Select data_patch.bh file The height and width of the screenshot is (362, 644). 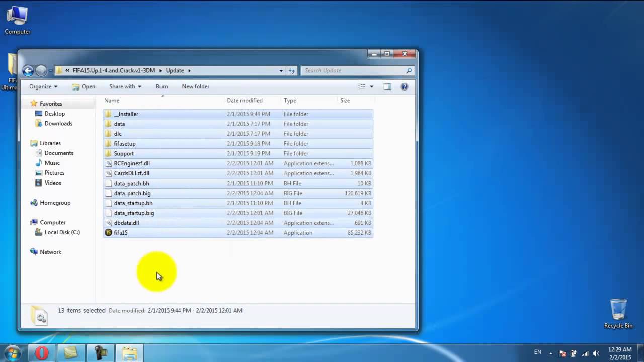coord(238,183)
